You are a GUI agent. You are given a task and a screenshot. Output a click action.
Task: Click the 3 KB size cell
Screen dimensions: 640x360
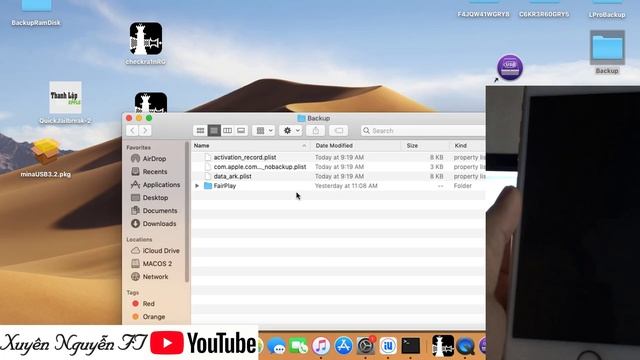tap(436, 167)
